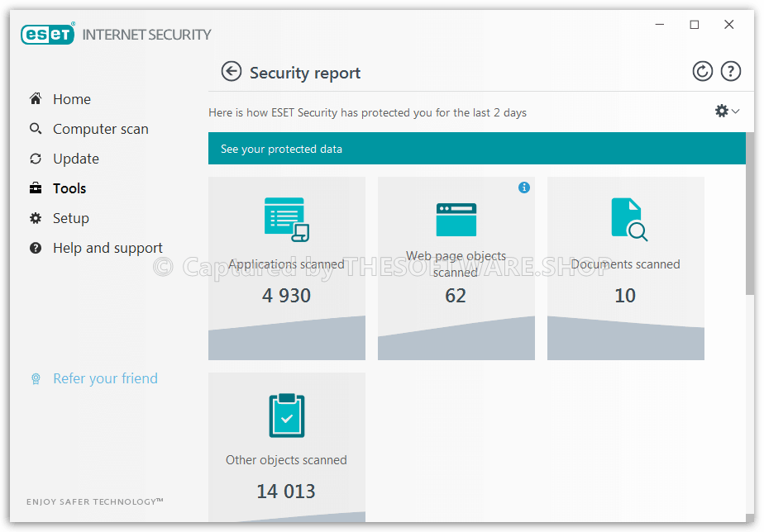Click the refresh icon in the header
764x532 pixels.
click(x=702, y=72)
